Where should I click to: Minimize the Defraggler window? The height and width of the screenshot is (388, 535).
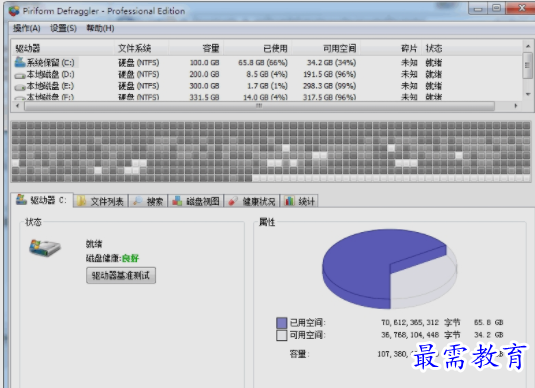point(478,9)
